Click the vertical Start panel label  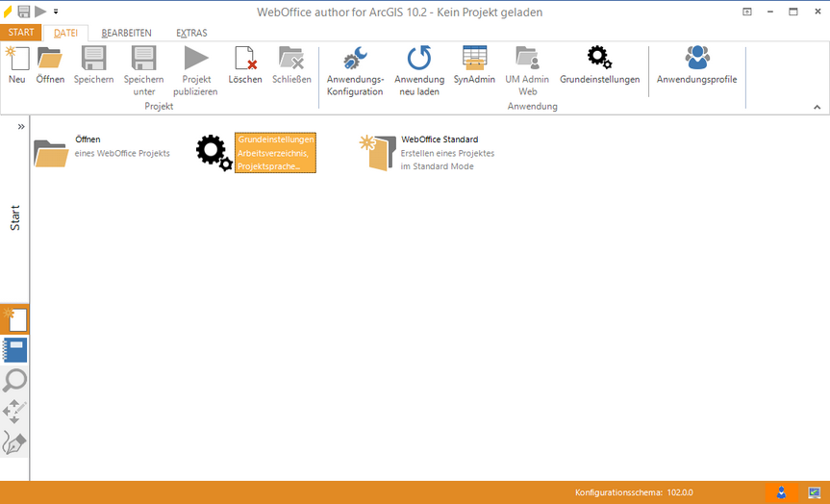[14, 217]
